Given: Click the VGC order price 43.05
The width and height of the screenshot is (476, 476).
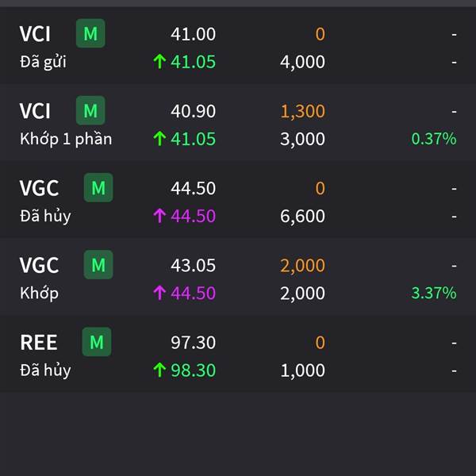Looking at the screenshot, I should click(193, 265).
